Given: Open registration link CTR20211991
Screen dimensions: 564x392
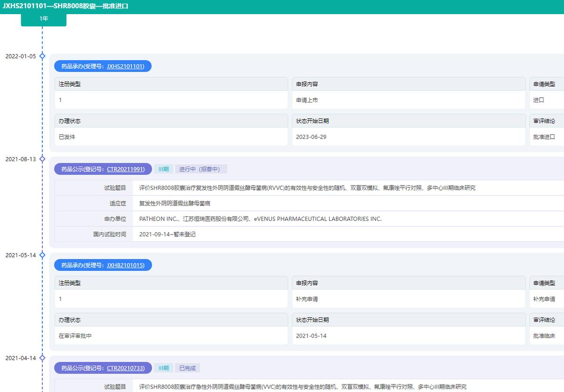Looking at the screenshot, I should [127, 169].
